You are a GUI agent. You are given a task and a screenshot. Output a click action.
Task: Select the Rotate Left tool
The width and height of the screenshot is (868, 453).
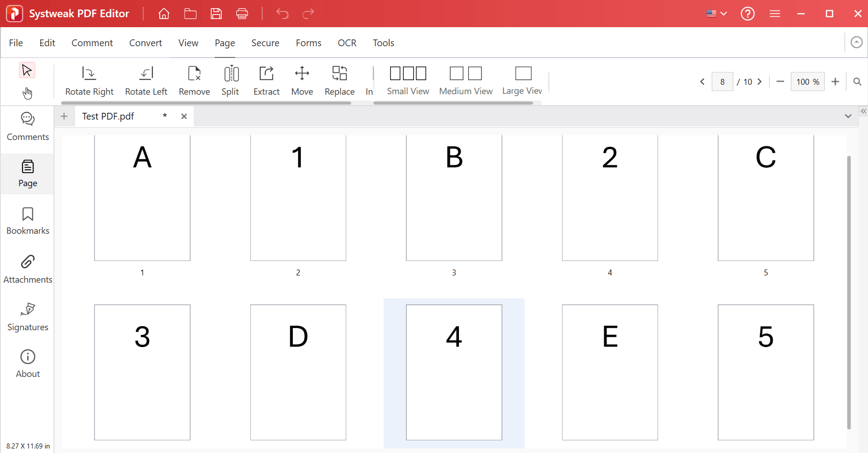pos(146,81)
